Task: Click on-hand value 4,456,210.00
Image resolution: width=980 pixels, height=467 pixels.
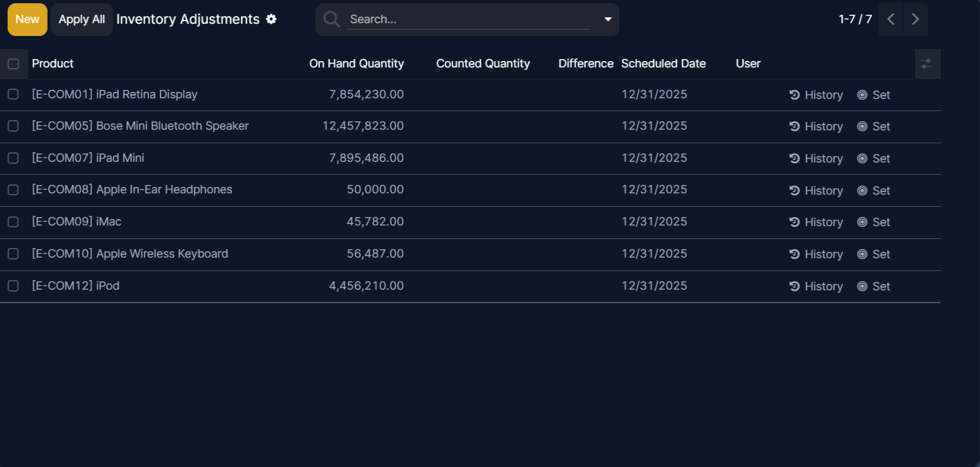Action: pyautogui.click(x=366, y=286)
